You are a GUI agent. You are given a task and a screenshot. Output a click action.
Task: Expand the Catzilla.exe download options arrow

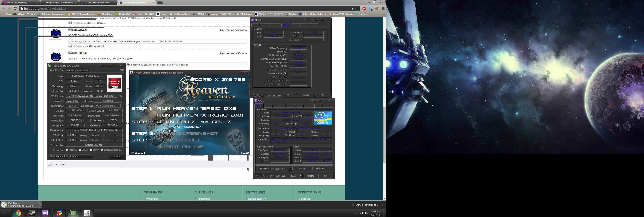40,205
